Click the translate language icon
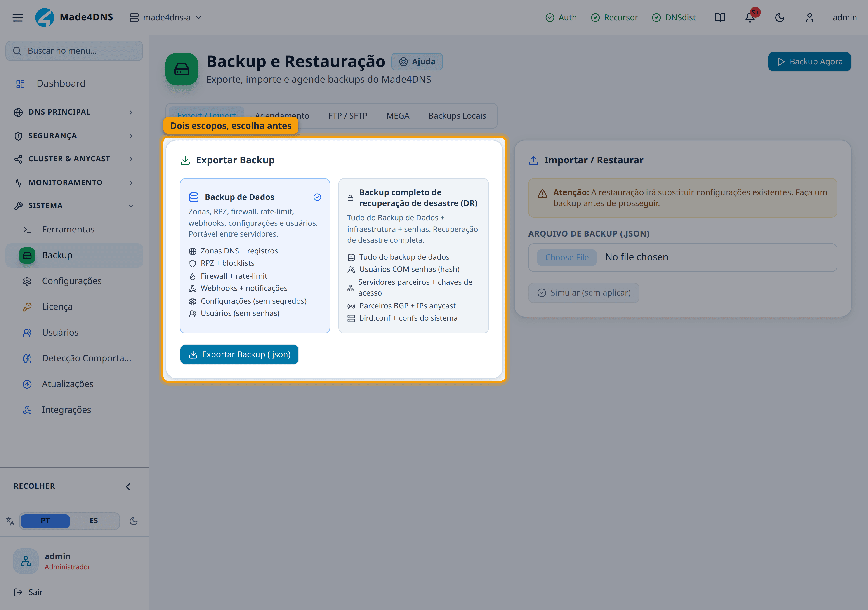The width and height of the screenshot is (868, 610). coord(10,521)
